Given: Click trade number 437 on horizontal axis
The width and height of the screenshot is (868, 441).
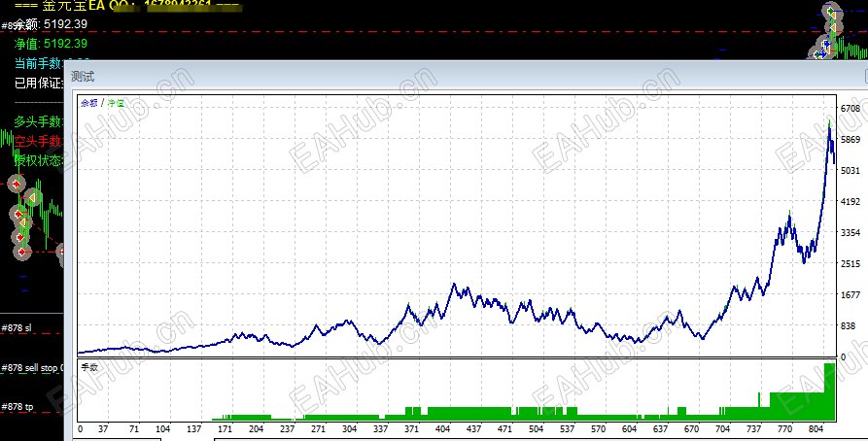Looking at the screenshot, I should click(x=474, y=428).
